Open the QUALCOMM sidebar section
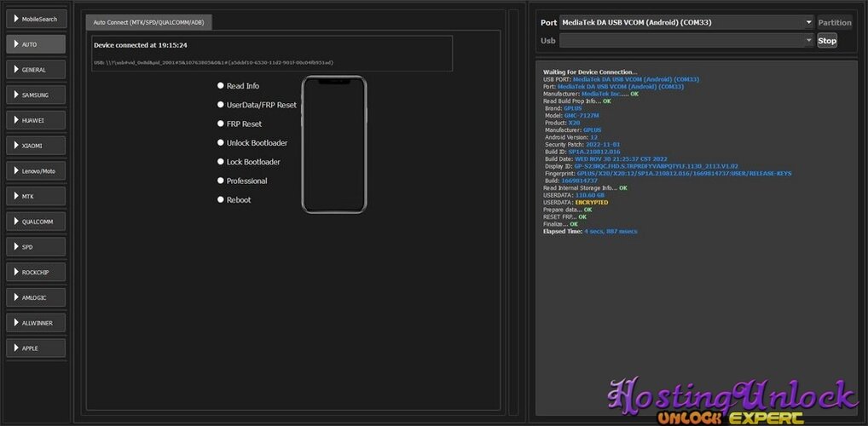 click(x=36, y=222)
